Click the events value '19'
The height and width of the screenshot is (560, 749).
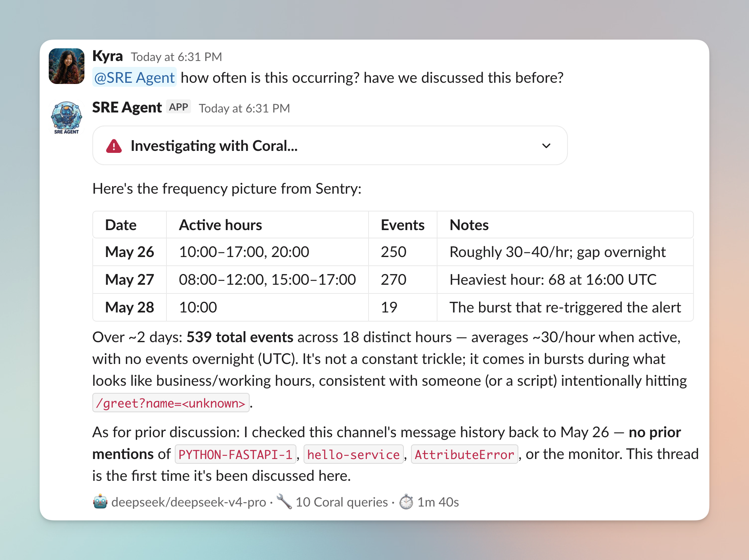point(389,307)
